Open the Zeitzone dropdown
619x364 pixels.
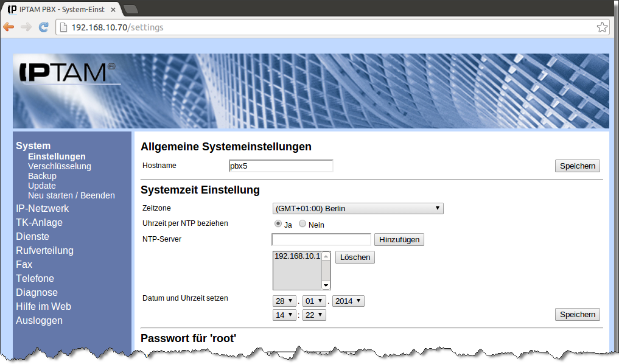coord(357,209)
